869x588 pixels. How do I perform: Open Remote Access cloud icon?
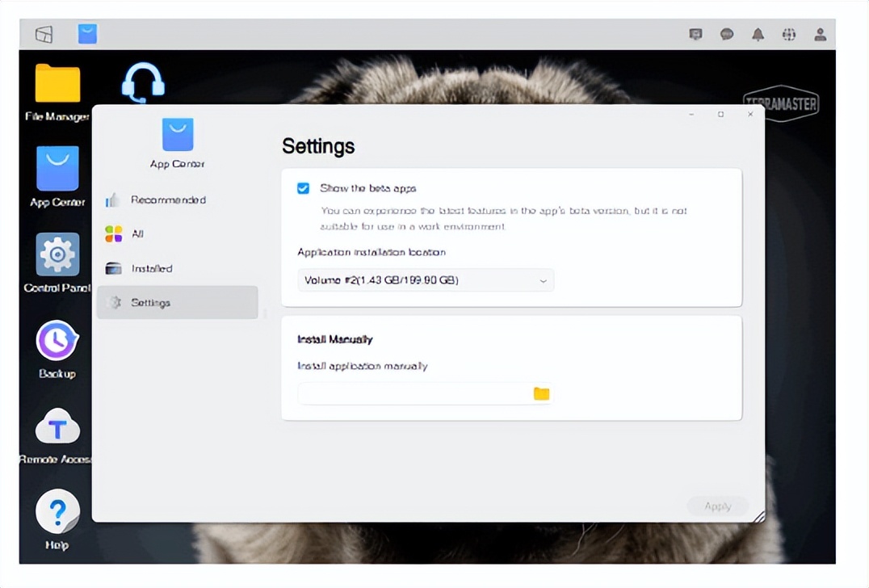coord(57,426)
